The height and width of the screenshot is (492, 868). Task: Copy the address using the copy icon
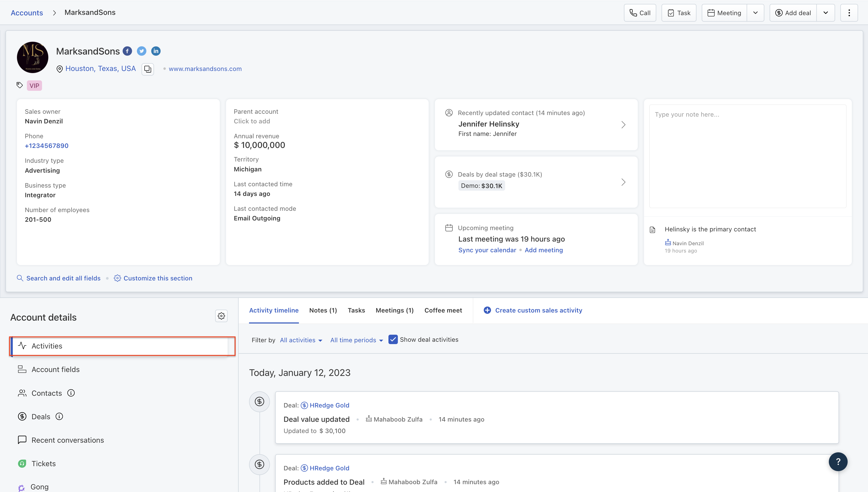tap(147, 69)
